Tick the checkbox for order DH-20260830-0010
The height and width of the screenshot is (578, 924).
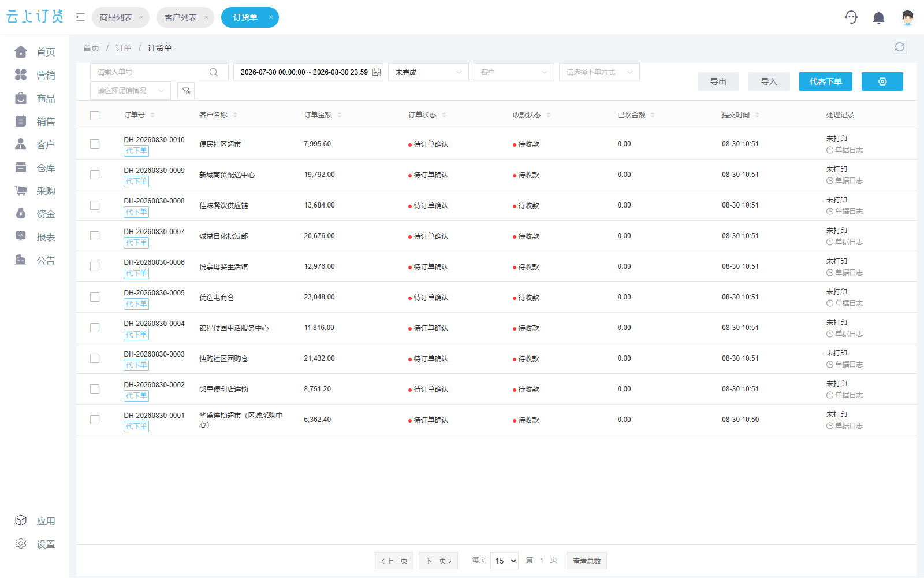pos(95,144)
